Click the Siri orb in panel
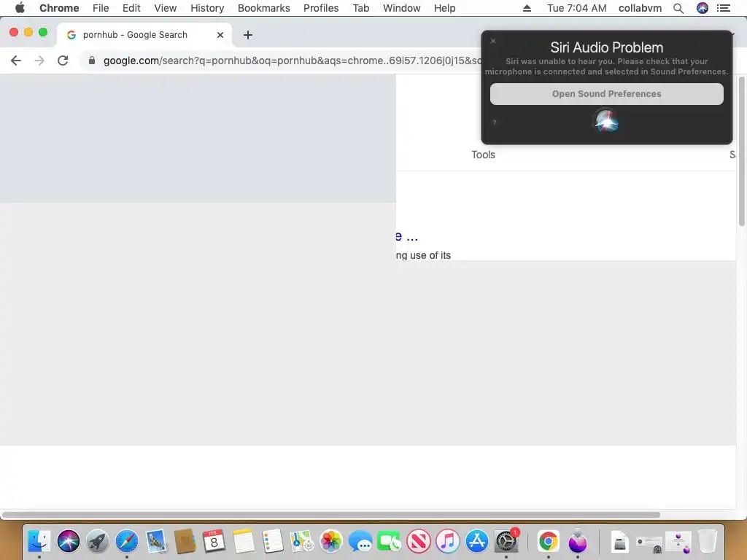Screen dimensions: 747x560 click(606, 120)
